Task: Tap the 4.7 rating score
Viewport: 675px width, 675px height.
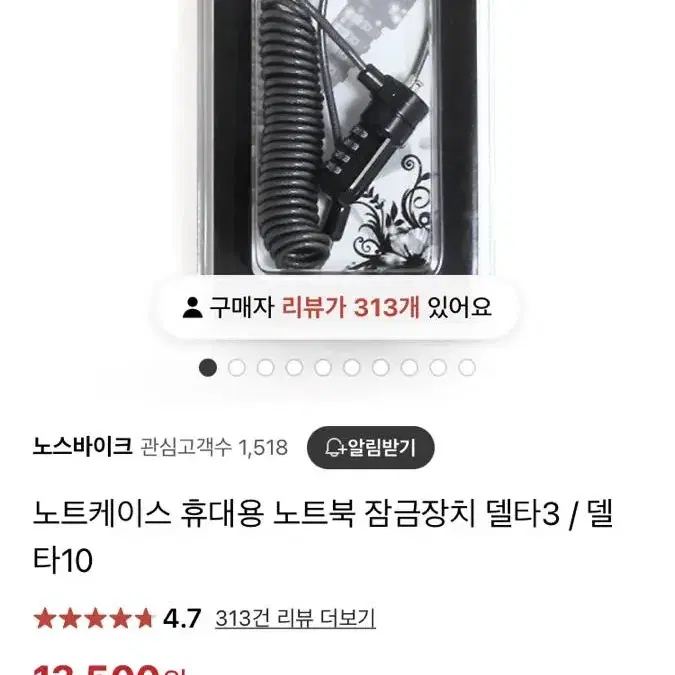Action: (182, 619)
